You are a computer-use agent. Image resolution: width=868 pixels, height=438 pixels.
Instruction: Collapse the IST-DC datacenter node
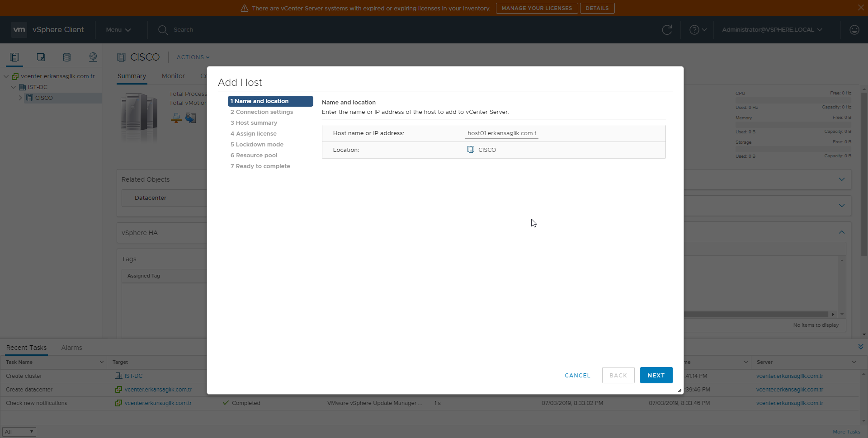pyautogui.click(x=14, y=87)
